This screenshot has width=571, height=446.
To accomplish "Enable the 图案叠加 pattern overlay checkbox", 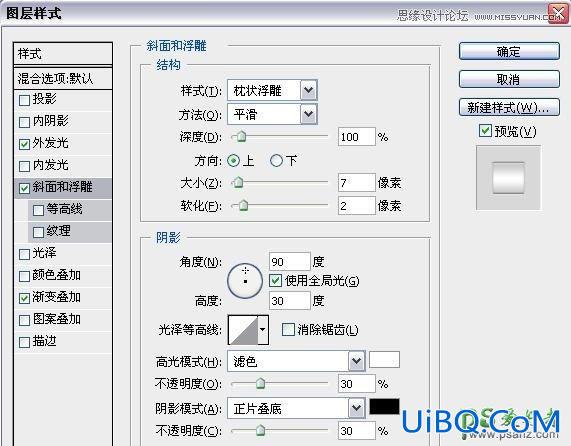I will [x=24, y=320].
